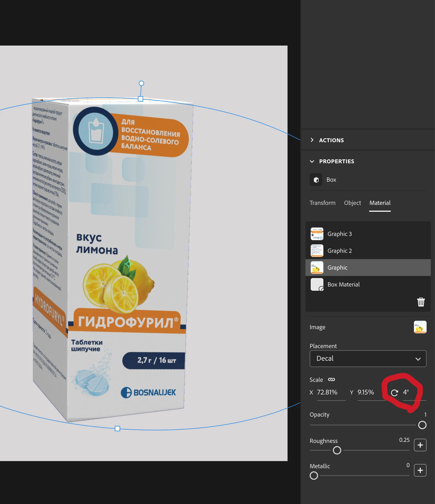The height and width of the screenshot is (504, 435).
Task: Select the Material tab
Action: [380, 203]
